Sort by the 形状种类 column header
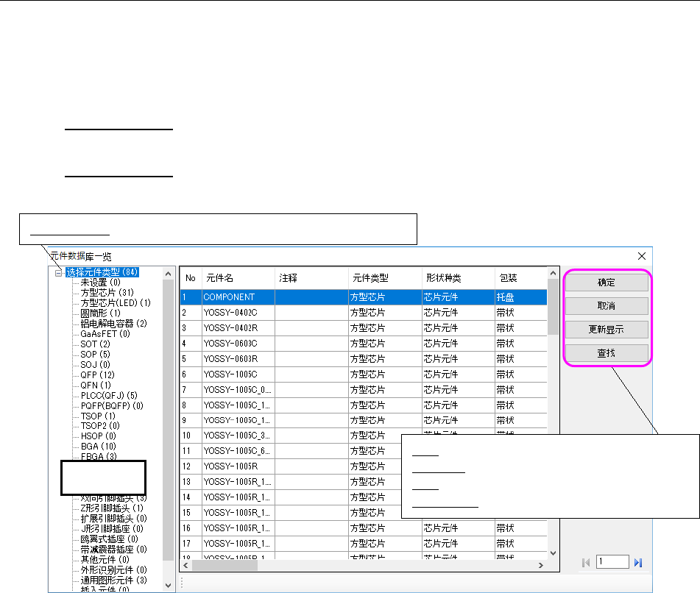The width and height of the screenshot is (700, 593). coord(458,278)
